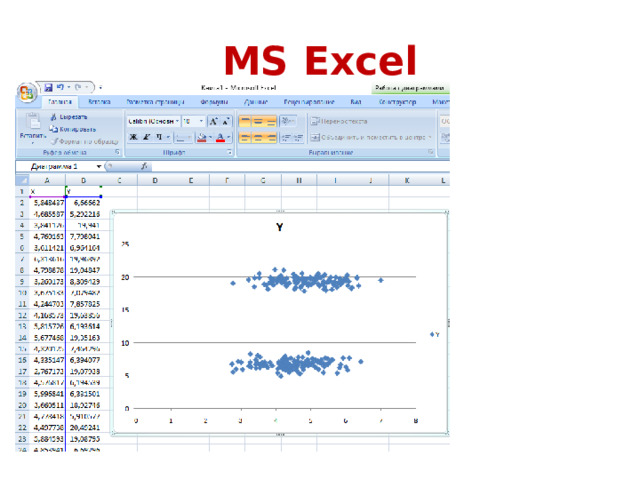The image size is (640, 480).
Task: Switch to the Главная tab
Action: coord(60,102)
